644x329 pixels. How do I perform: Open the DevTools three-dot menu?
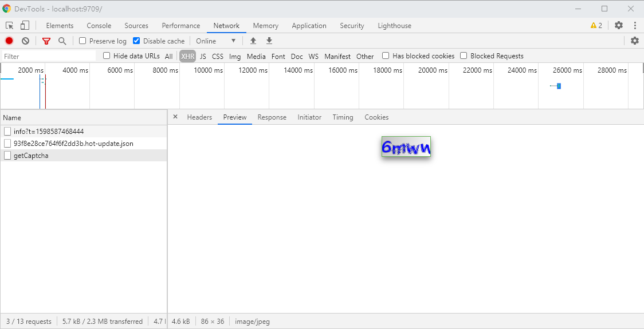(635, 25)
